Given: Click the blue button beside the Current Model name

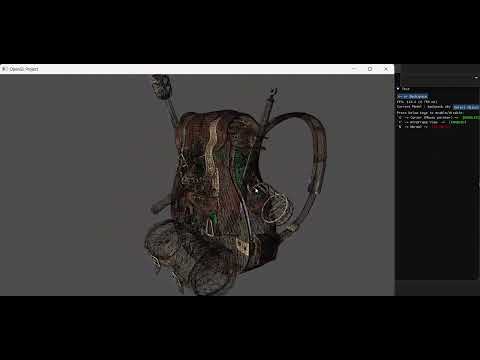Looking at the screenshot, I should (466, 107).
